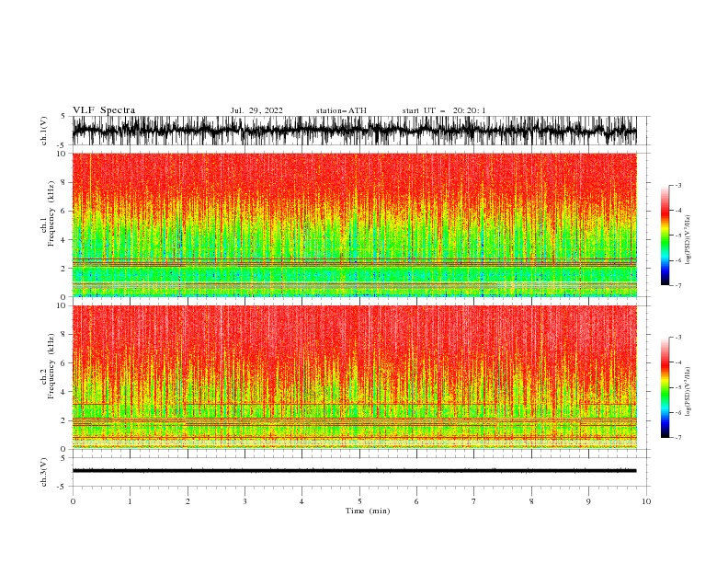Click the time axis tick label "3"
728x563 pixels.
pyautogui.click(x=245, y=501)
